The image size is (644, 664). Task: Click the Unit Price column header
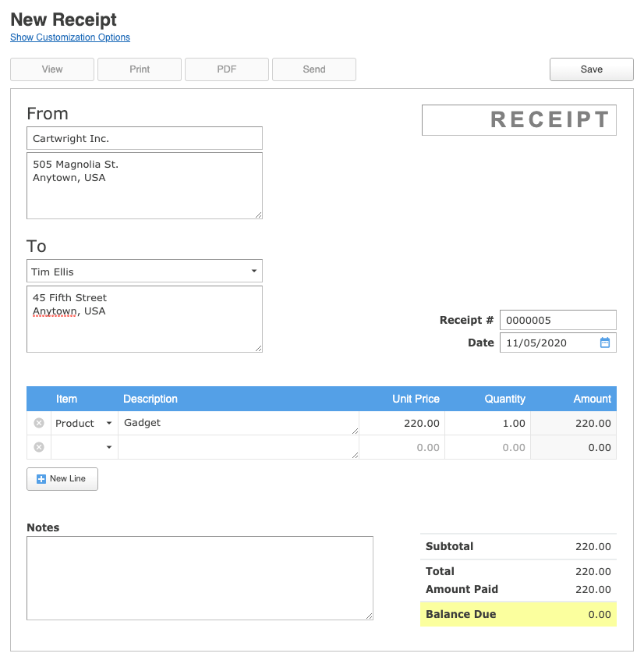(x=416, y=399)
